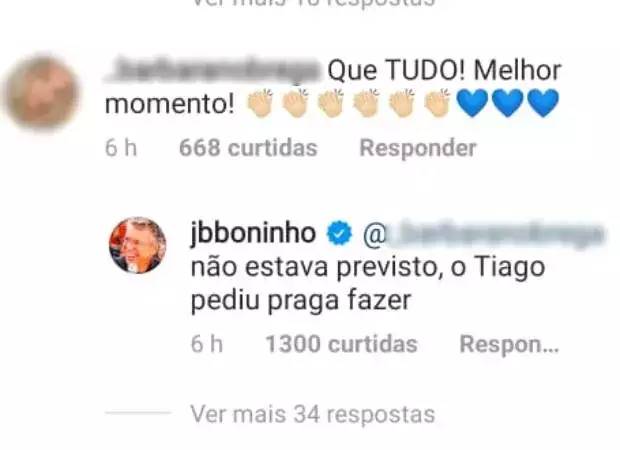Image resolution: width=620 pixels, height=450 pixels.
Task: Click the last blue heart emoji
Action: [543, 104]
